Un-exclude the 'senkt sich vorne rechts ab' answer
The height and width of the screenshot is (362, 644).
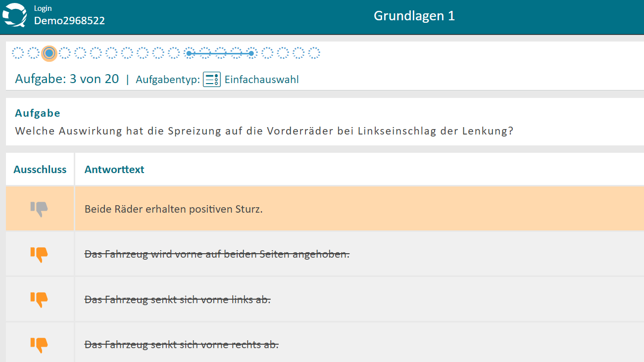39,344
